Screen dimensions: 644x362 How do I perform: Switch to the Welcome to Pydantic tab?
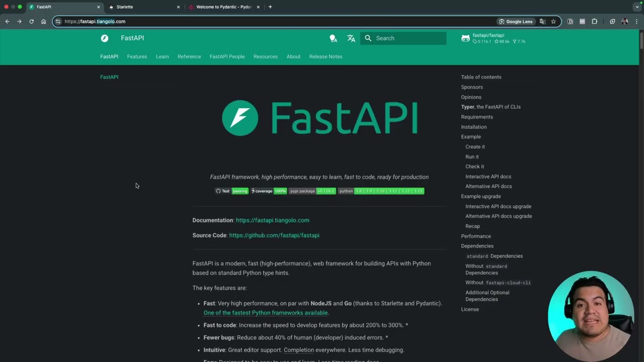[225, 7]
